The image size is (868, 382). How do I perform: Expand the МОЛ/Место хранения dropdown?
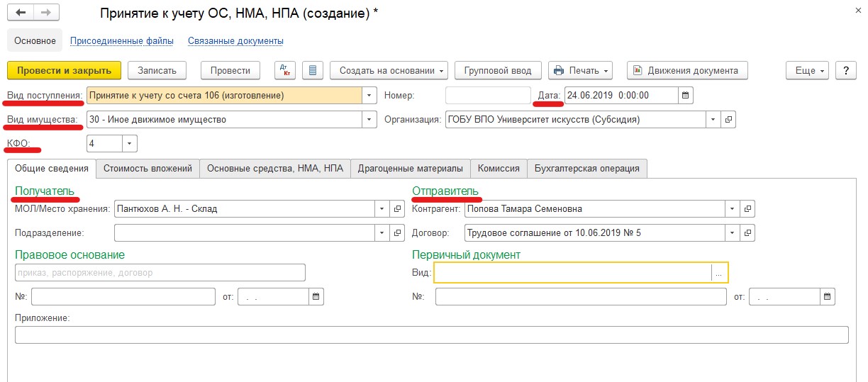pos(382,209)
